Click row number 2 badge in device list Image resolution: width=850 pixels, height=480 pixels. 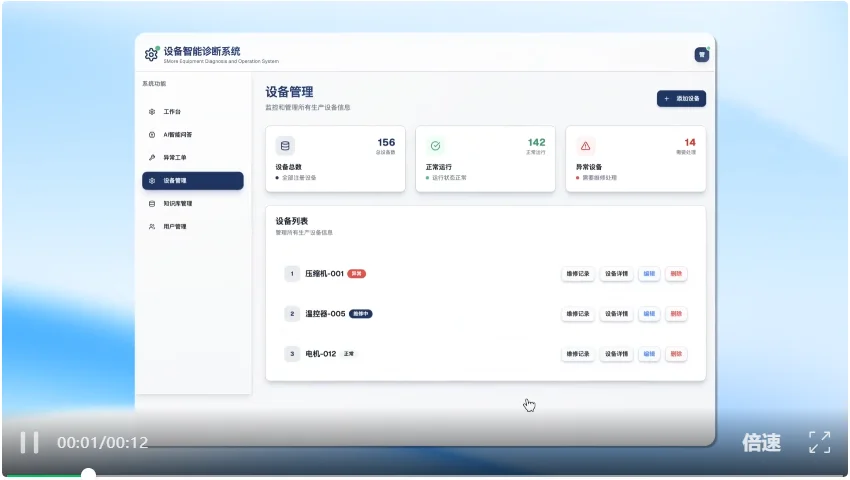(x=292, y=313)
